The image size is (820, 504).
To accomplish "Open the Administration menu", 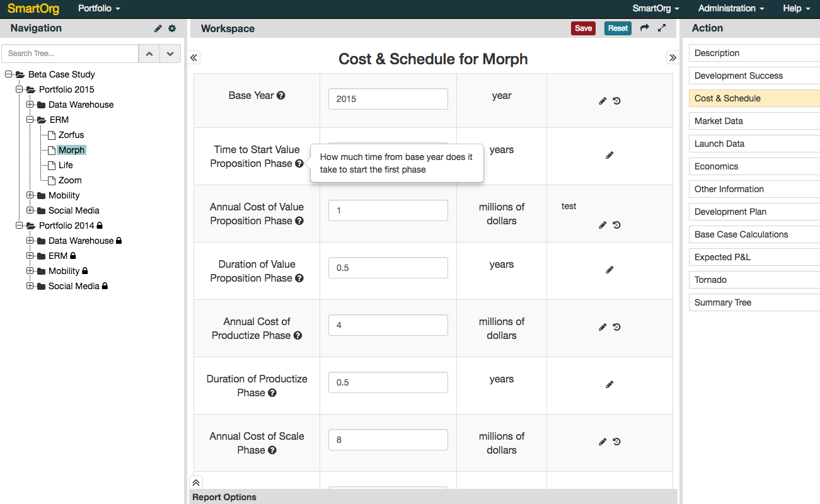I will pos(731,9).
